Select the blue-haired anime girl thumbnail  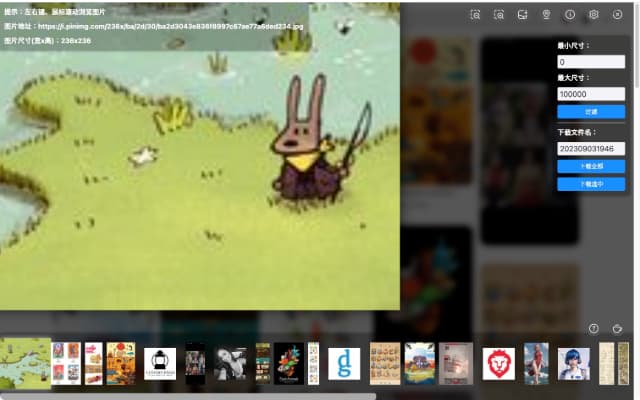(573, 363)
